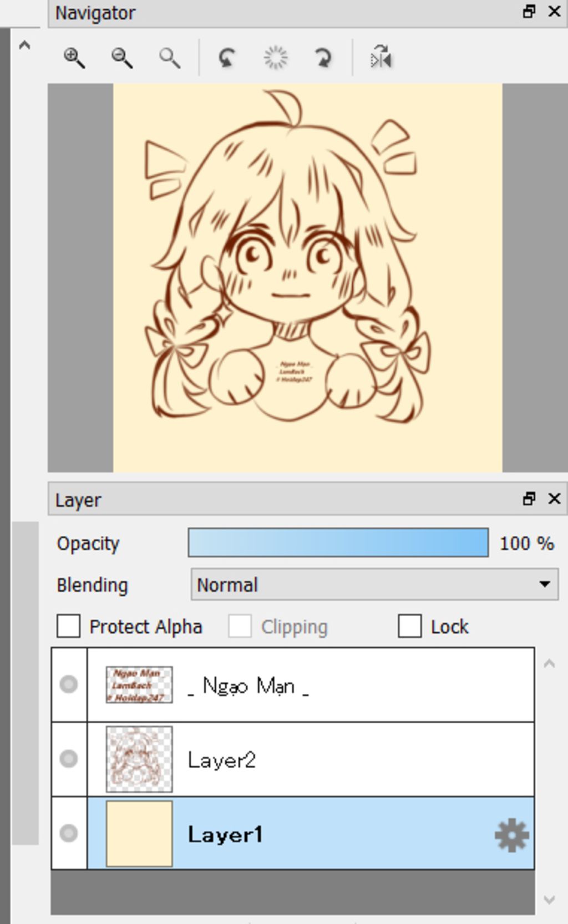Rotate the canvas view left
568x924 pixels.
point(226,58)
